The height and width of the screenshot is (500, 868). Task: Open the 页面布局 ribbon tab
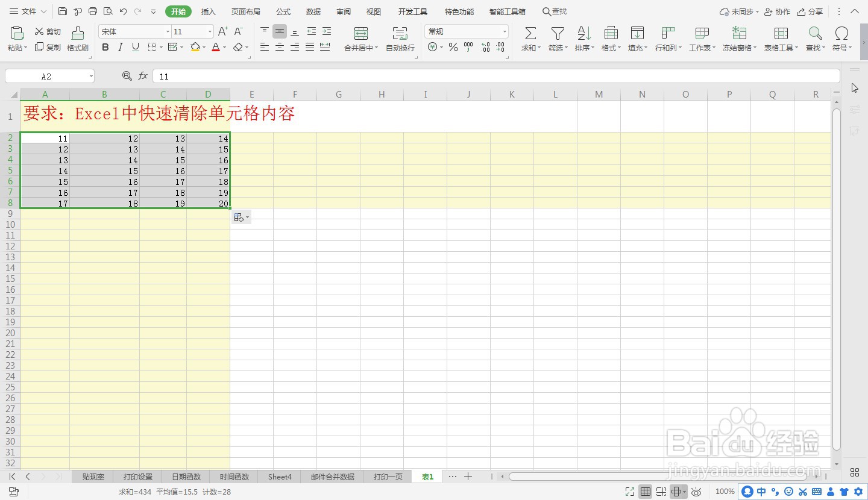click(246, 11)
